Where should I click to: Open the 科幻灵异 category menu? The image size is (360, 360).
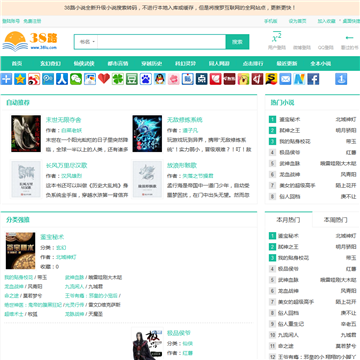coord(185,64)
